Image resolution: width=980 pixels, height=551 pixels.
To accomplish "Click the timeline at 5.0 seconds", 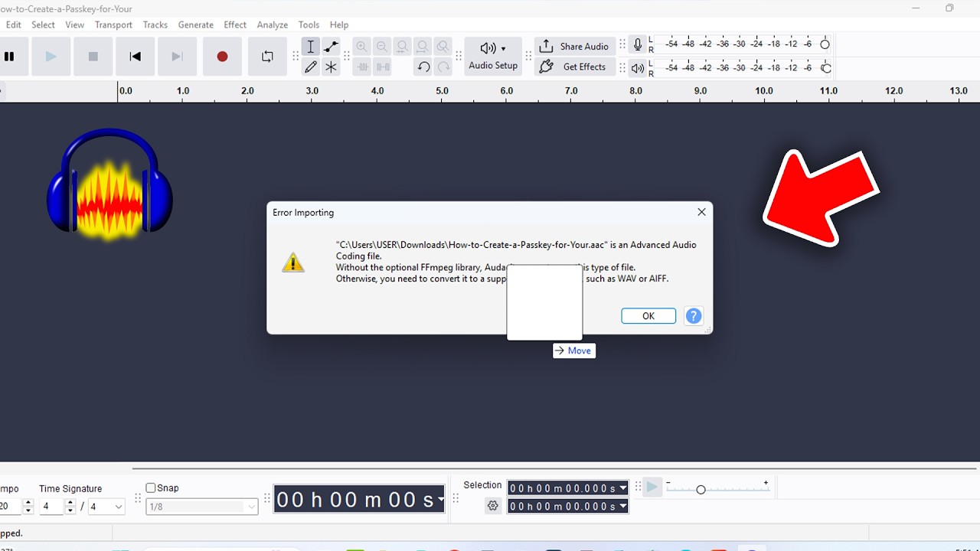I will point(442,91).
